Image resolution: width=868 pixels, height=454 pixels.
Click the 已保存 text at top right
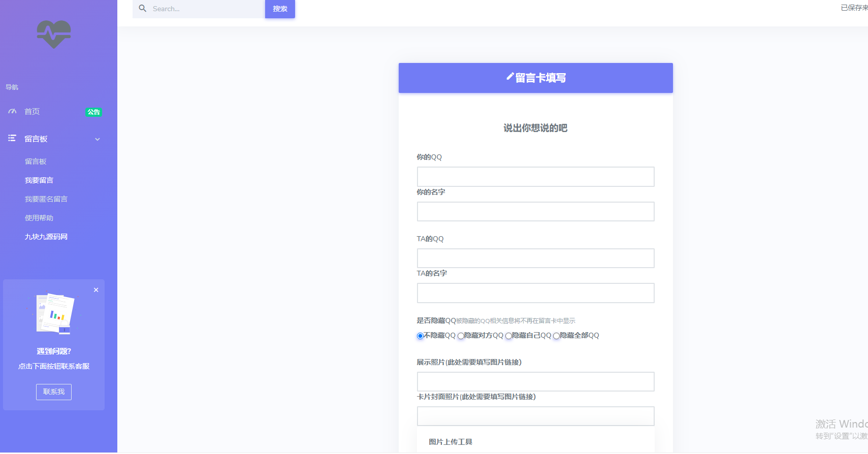click(854, 8)
